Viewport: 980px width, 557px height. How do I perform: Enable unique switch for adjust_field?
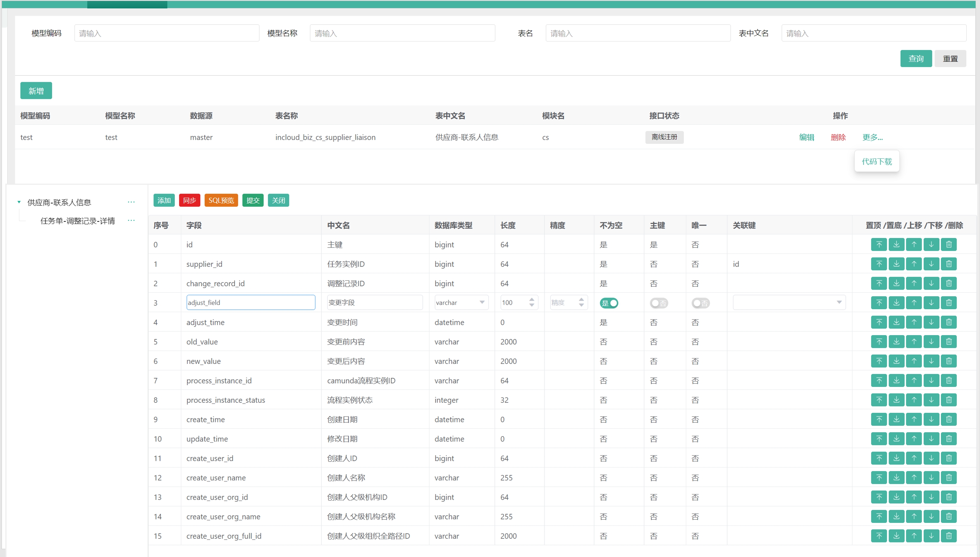tap(700, 303)
